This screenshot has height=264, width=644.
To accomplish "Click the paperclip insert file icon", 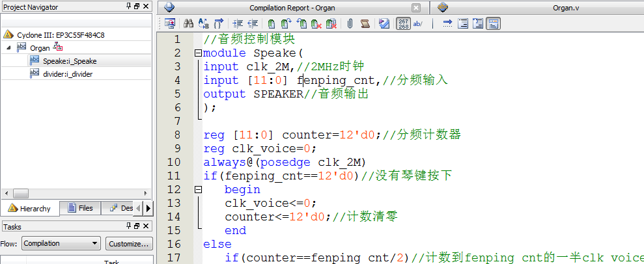I will click(x=350, y=23).
